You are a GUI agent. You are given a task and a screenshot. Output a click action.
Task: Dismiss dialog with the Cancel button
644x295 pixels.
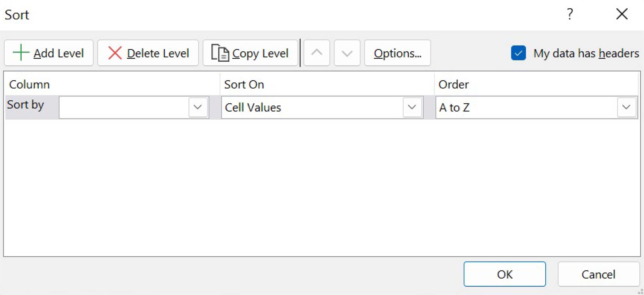point(598,274)
